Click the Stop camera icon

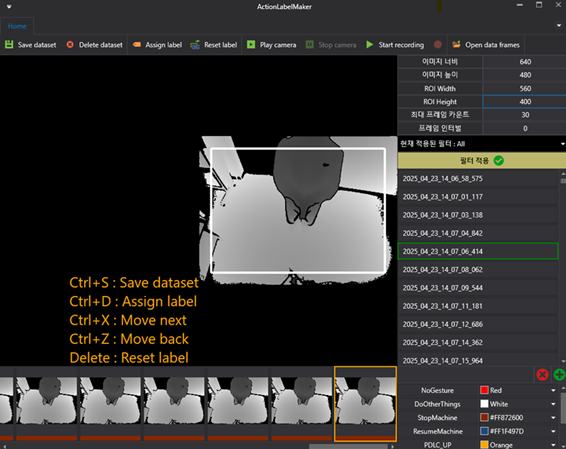[310, 44]
